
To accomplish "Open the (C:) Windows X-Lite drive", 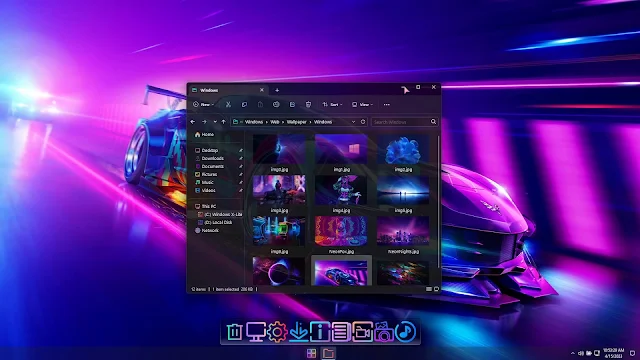I will pos(220,214).
